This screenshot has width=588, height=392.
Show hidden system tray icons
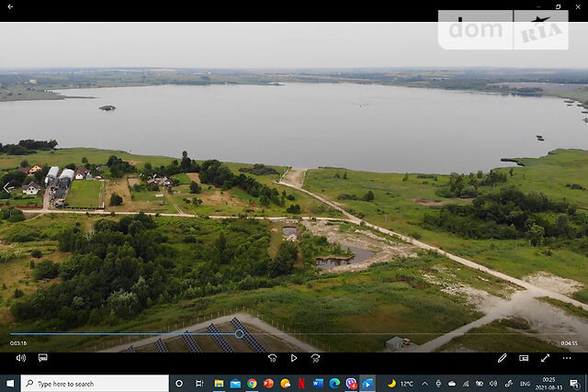tap(424, 383)
